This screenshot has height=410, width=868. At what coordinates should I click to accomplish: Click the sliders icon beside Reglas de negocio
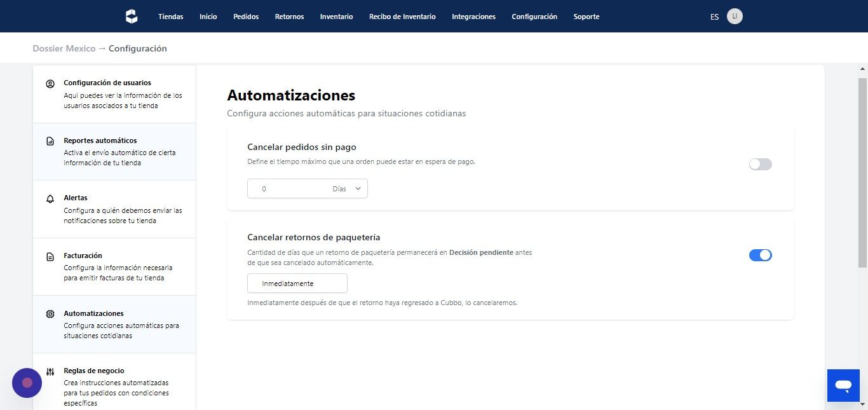click(x=50, y=371)
